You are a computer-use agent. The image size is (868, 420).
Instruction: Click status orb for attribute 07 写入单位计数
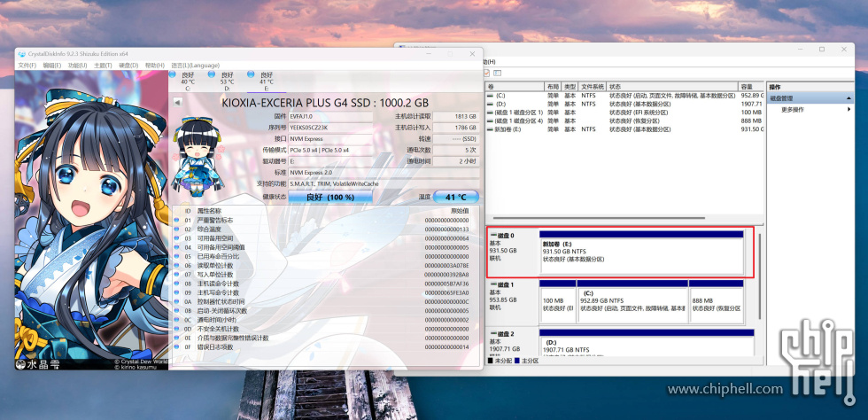177,275
